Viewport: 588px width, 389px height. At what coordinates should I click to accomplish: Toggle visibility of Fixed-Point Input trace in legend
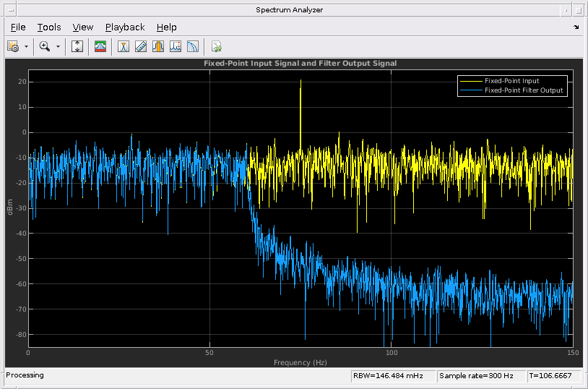point(511,81)
